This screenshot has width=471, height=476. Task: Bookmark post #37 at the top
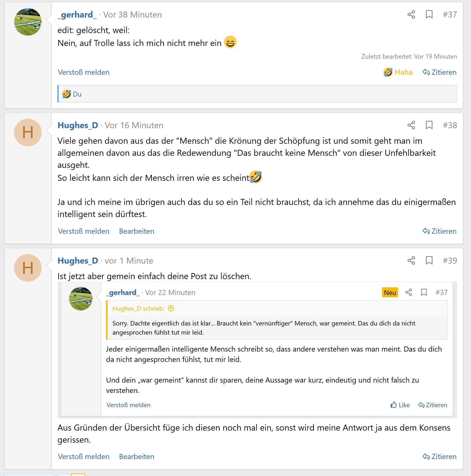(x=429, y=14)
